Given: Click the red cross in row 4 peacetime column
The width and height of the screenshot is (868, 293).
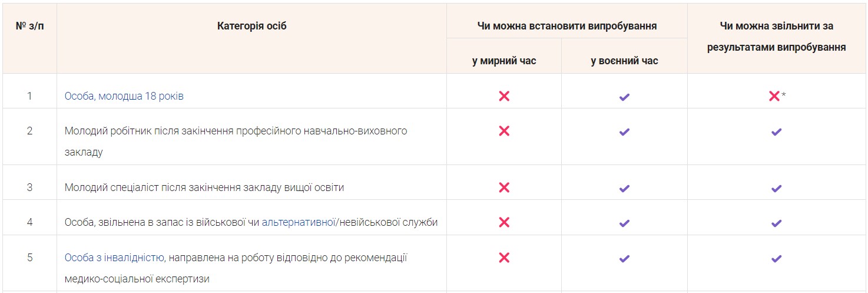Looking at the screenshot, I should [x=504, y=222].
